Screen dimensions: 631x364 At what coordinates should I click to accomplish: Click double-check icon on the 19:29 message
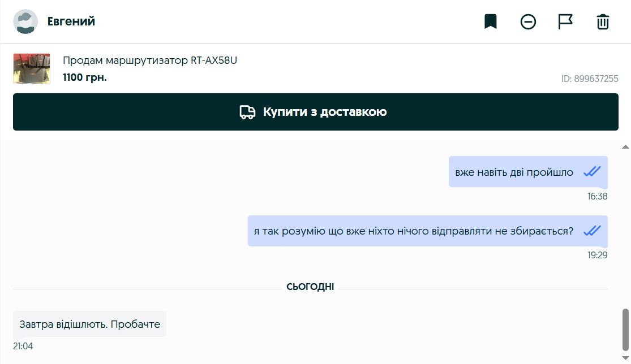click(592, 231)
